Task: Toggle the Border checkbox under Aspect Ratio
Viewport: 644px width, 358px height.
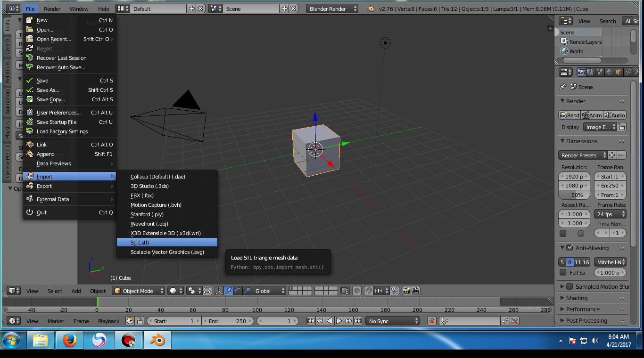Action: [x=563, y=234]
